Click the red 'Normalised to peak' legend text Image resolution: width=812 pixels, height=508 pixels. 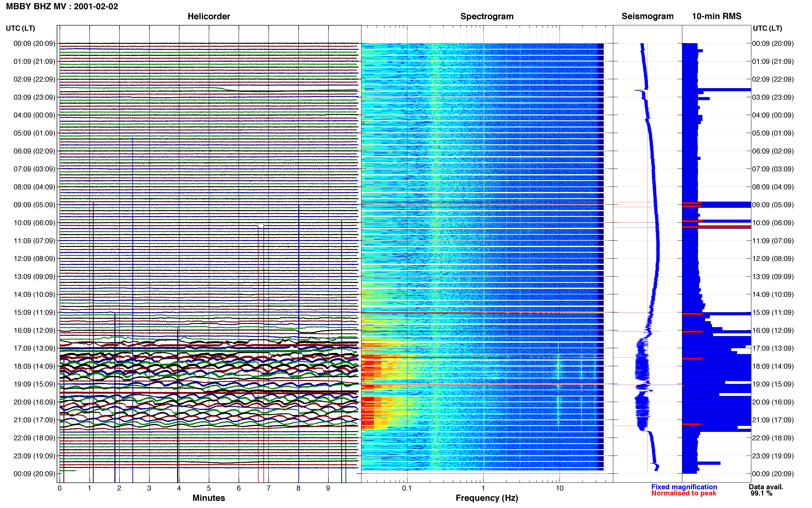click(684, 493)
